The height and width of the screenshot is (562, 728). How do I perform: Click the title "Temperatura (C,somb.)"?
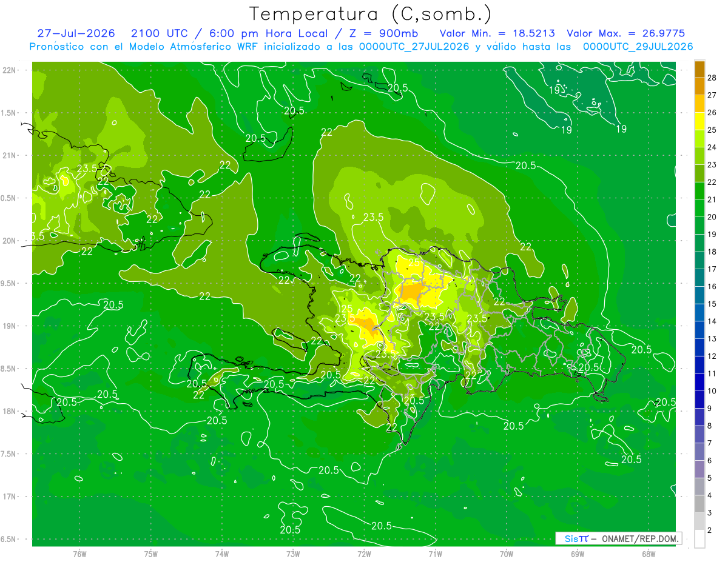pos(370,14)
